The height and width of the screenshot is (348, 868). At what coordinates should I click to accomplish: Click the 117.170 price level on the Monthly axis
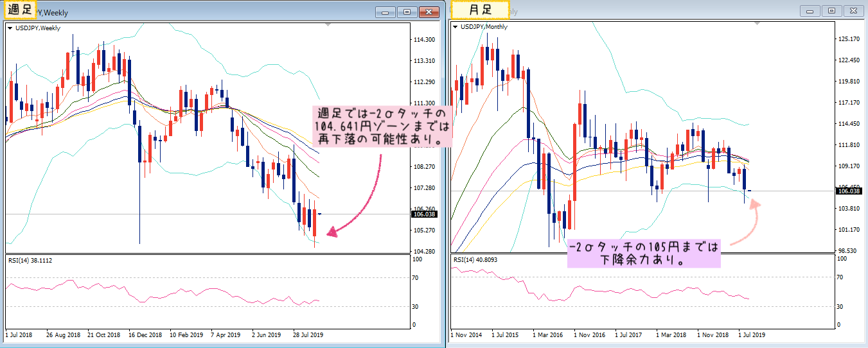click(x=850, y=103)
